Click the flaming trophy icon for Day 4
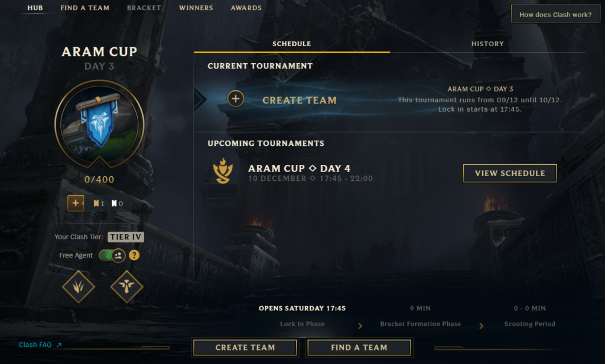The height and width of the screenshot is (364, 605). (x=223, y=171)
